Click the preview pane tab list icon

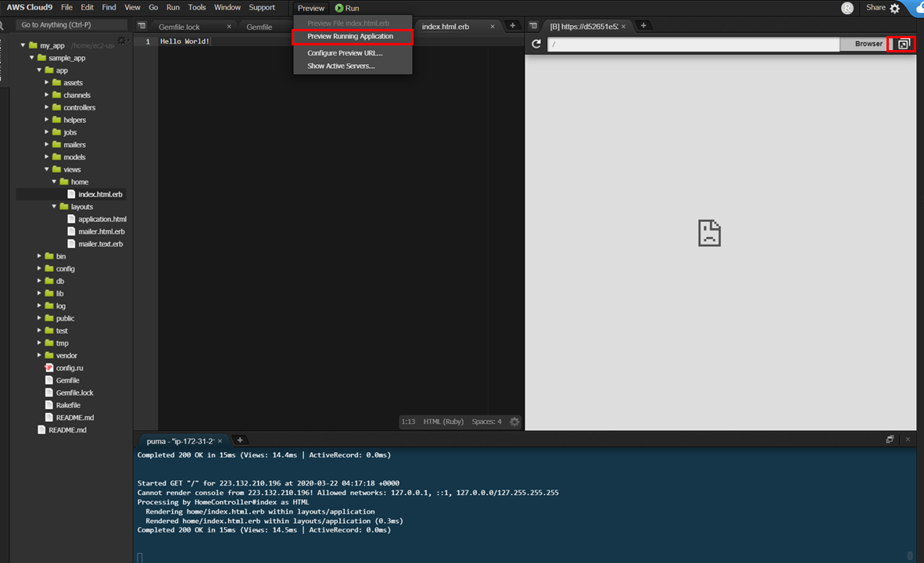[533, 26]
